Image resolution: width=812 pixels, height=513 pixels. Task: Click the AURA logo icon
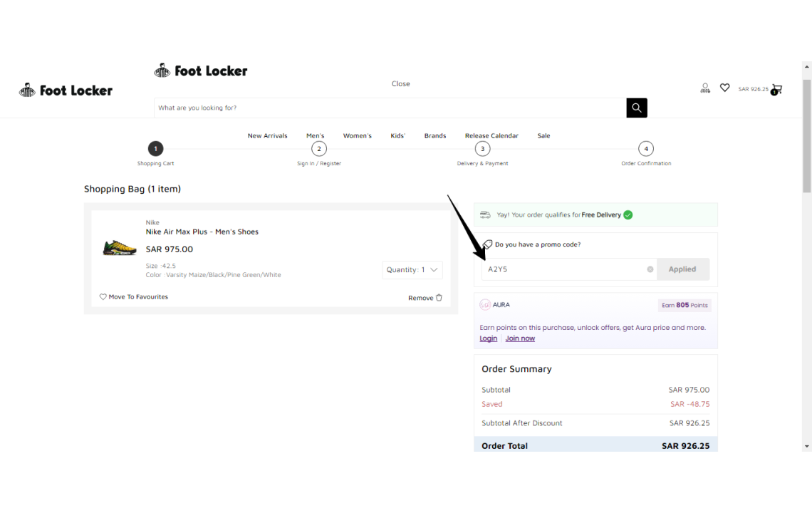485,305
